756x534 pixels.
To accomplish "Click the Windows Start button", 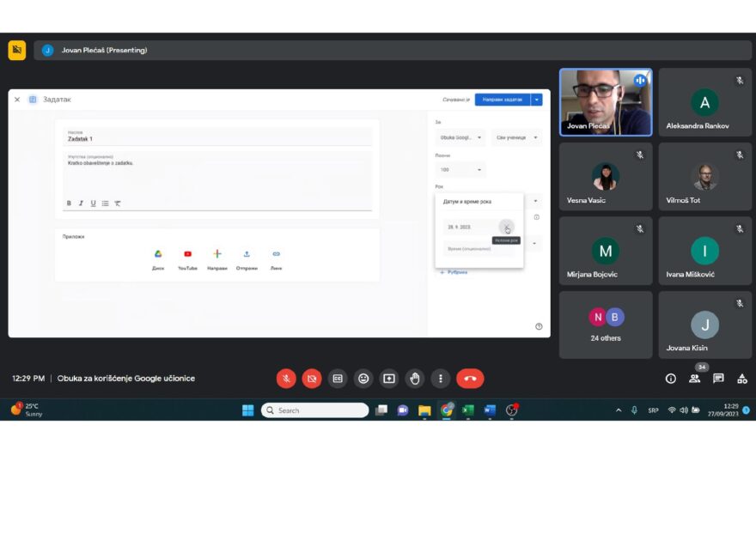I will tap(247, 410).
